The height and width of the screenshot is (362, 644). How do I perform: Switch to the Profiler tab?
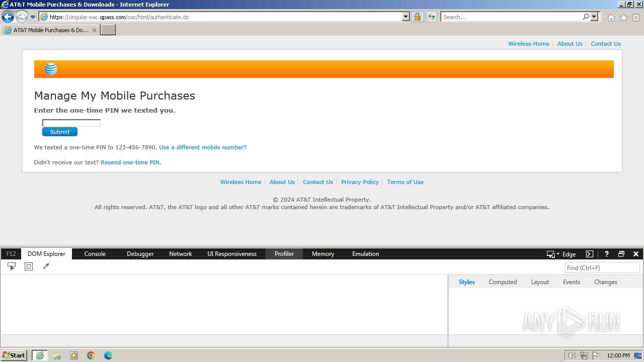click(284, 254)
